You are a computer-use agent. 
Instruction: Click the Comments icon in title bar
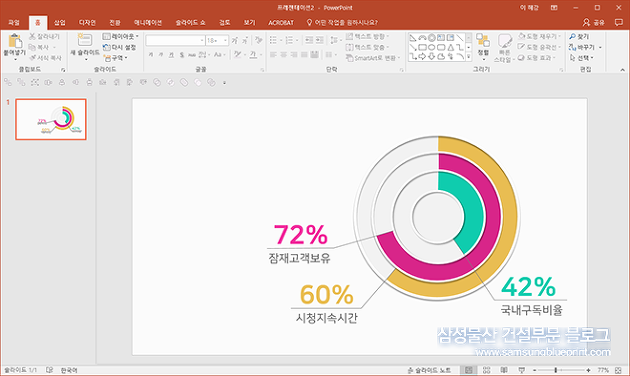(618, 22)
